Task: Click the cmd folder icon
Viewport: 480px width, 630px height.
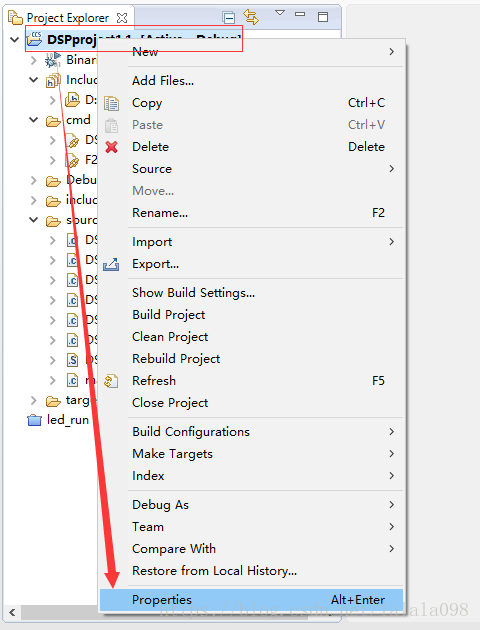Action: [x=53, y=121]
